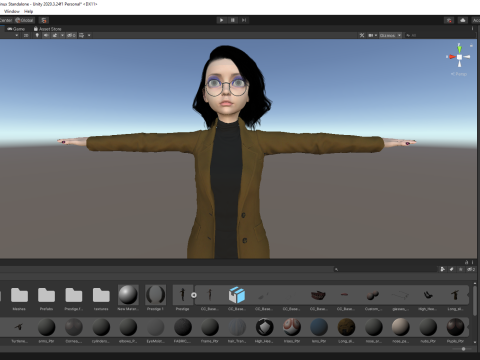Viewport: 480px width, 360px height.
Task: Select the blue prefab cube CC_Base asset
Action: pos(237,299)
